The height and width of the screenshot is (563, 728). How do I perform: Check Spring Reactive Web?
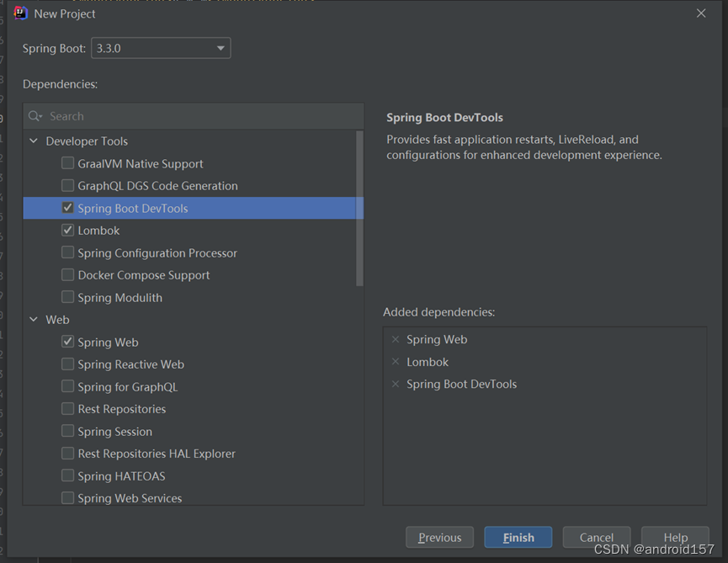pyautogui.click(x=68, y=364)
